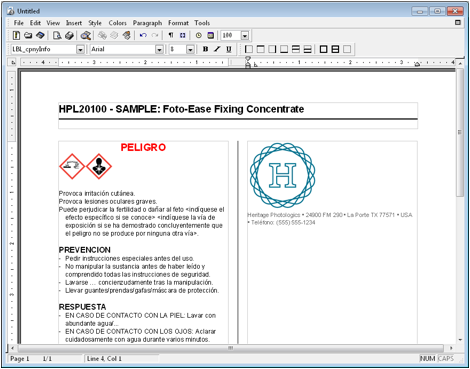Image resolution: width=470 pixels, height=369 pixels.
Task: Click the HPL20100 title text
Action: point(181,109)
